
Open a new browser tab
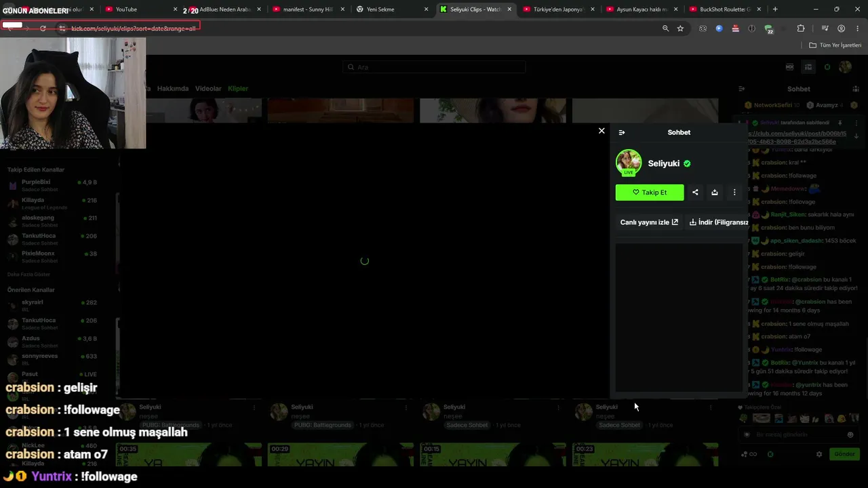coord(775,9)
